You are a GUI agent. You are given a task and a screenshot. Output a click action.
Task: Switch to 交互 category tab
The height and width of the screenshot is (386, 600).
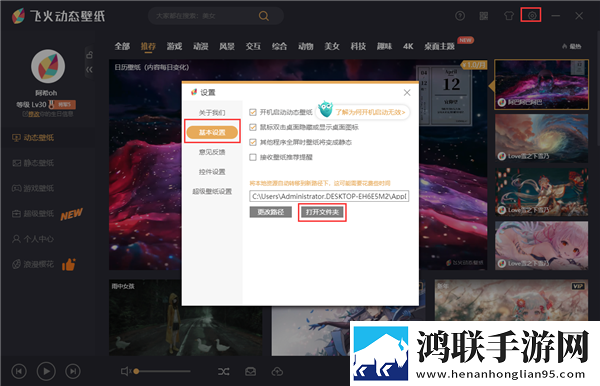(x=253, y=46)
